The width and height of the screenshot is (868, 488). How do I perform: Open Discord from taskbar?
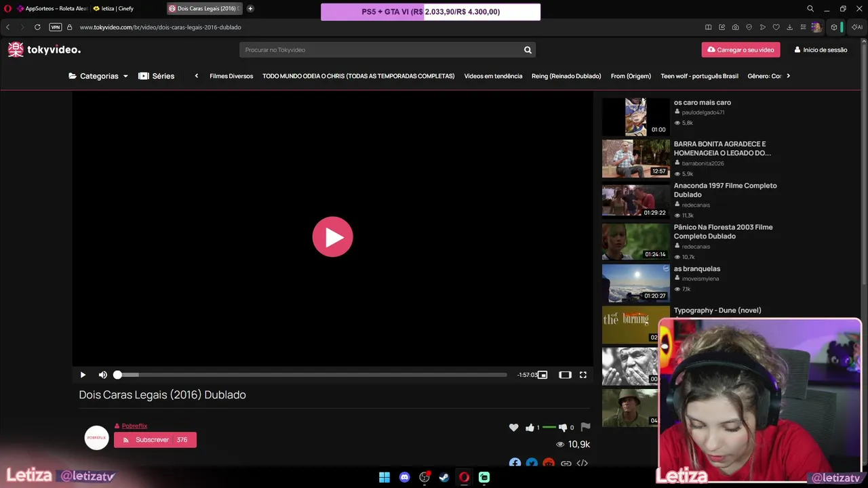(x=405, y=477)
